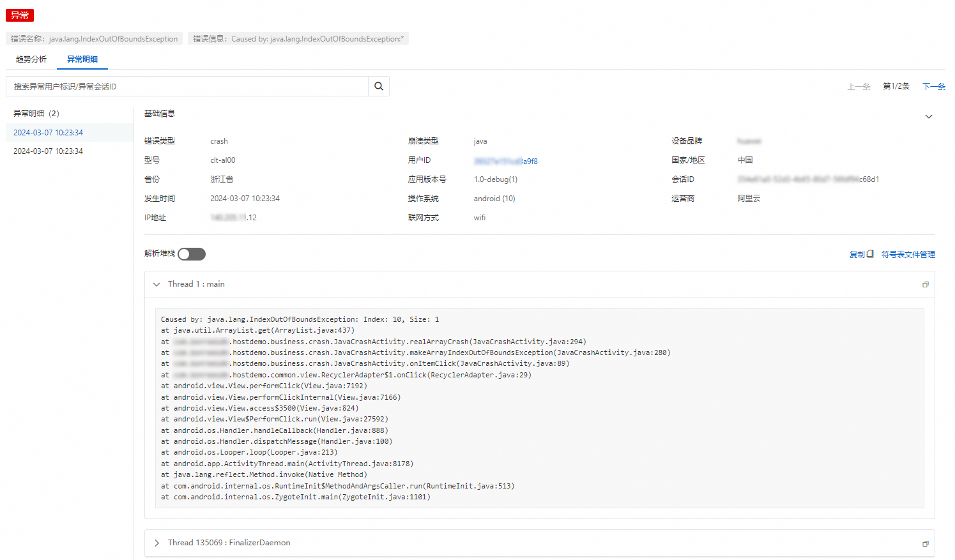Click the Handler.dispatchMessage stack line
This screenshot has height=560, width=955.
coord(277,441)
